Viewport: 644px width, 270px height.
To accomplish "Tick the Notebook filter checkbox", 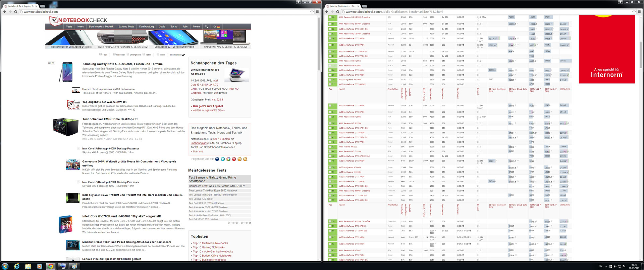I will (114, 54).
